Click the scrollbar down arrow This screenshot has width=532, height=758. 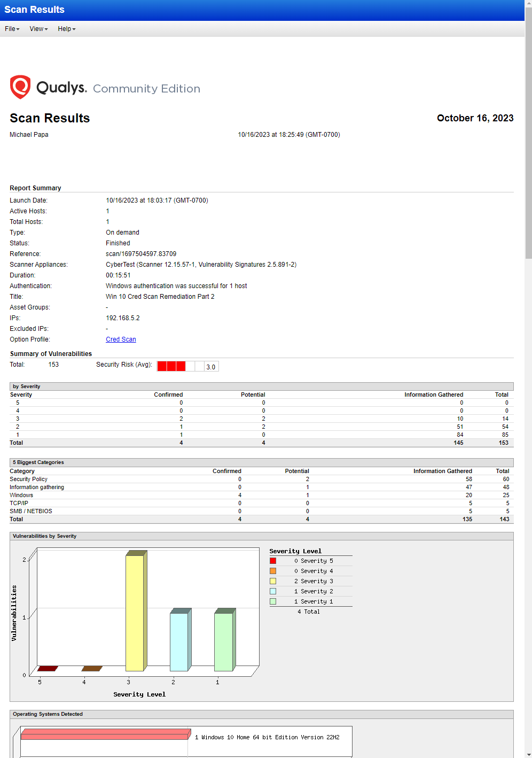click(528, 754)
